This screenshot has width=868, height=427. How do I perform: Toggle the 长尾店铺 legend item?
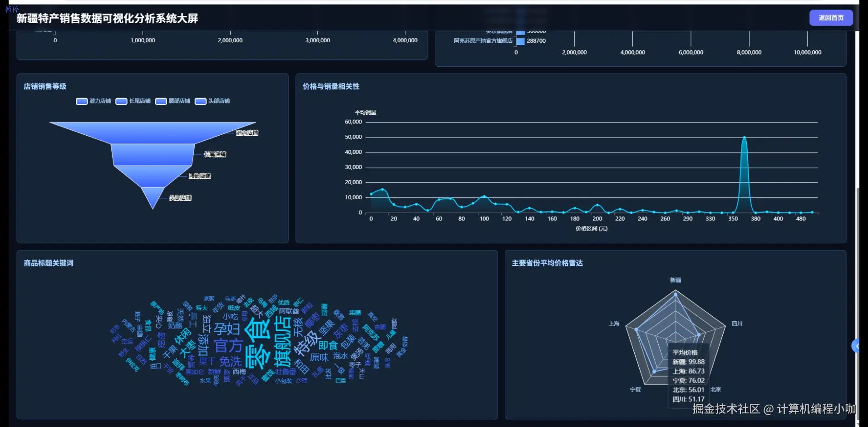(133, 101)
